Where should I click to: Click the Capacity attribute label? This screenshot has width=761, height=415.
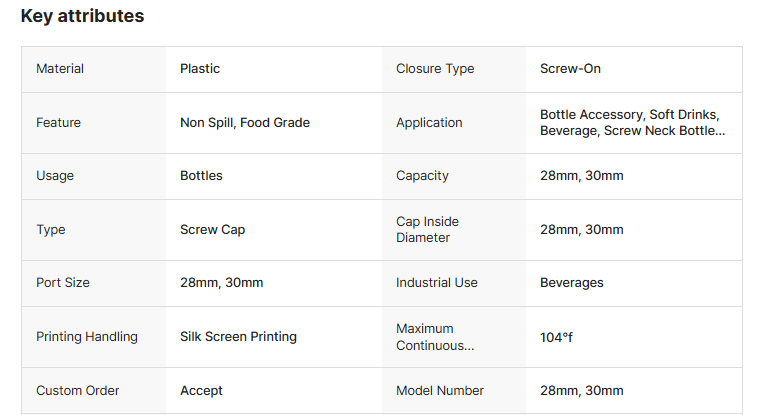422,176
